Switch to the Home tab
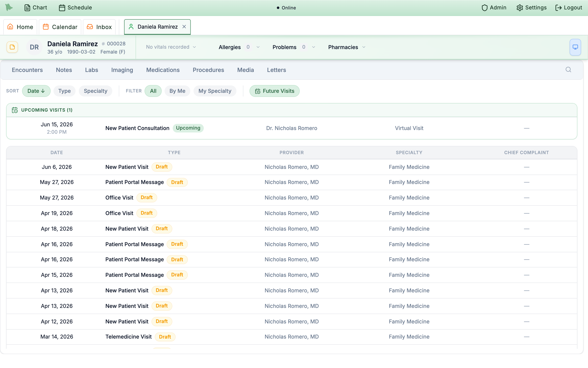The width and height of the screenshot is (588, 368). 20,27
